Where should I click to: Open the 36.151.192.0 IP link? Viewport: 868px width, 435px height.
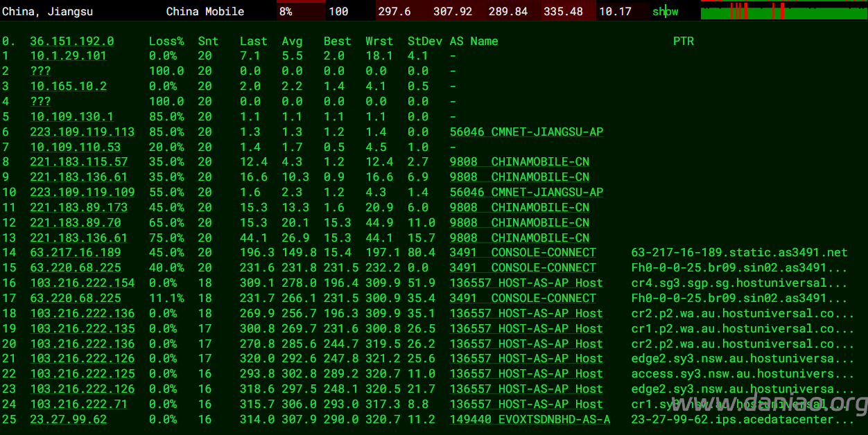tap(71, 42)
